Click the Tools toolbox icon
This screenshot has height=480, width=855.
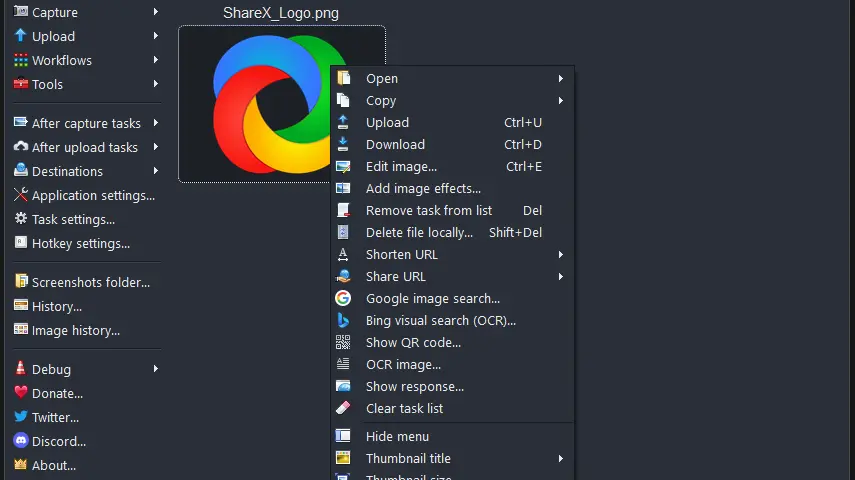[21, 83]
